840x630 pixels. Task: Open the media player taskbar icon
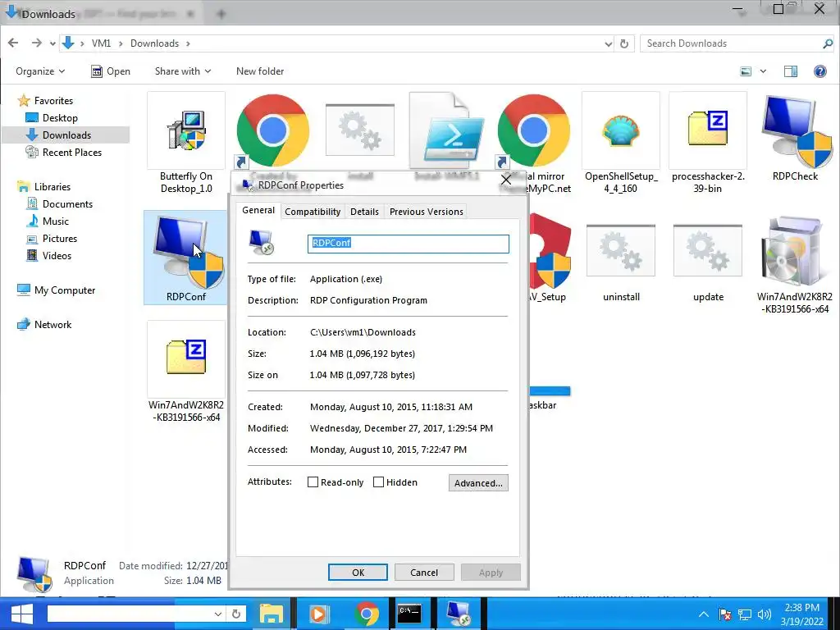(319, 614)
